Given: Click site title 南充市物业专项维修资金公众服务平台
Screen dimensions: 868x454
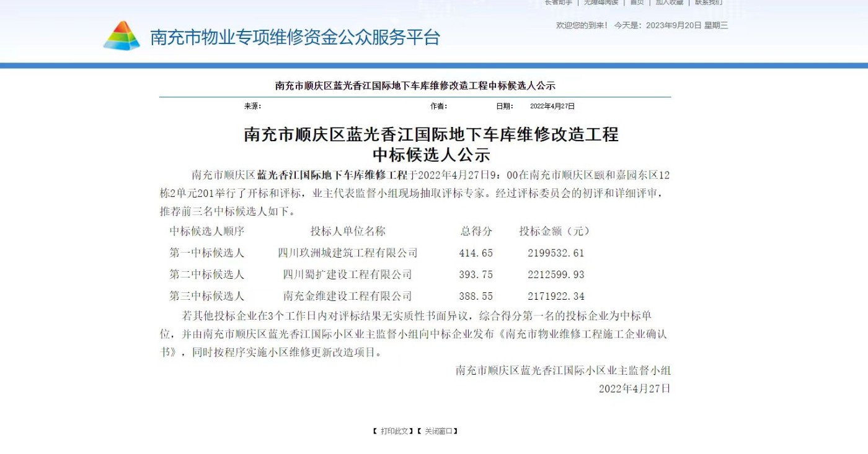Looking at the screenshot, I should click(x=295, y=37).
